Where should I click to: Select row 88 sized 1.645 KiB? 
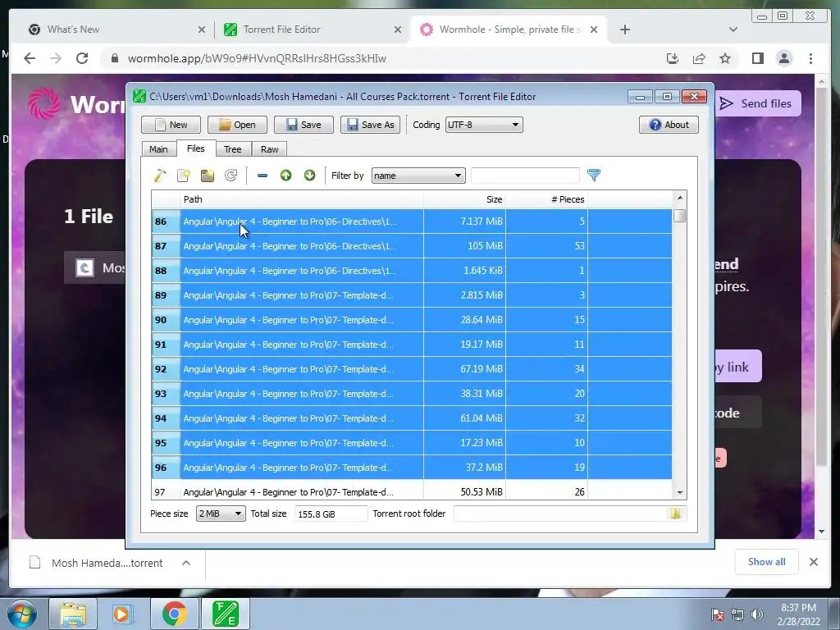pyautogui.click(x=412, y=271)
